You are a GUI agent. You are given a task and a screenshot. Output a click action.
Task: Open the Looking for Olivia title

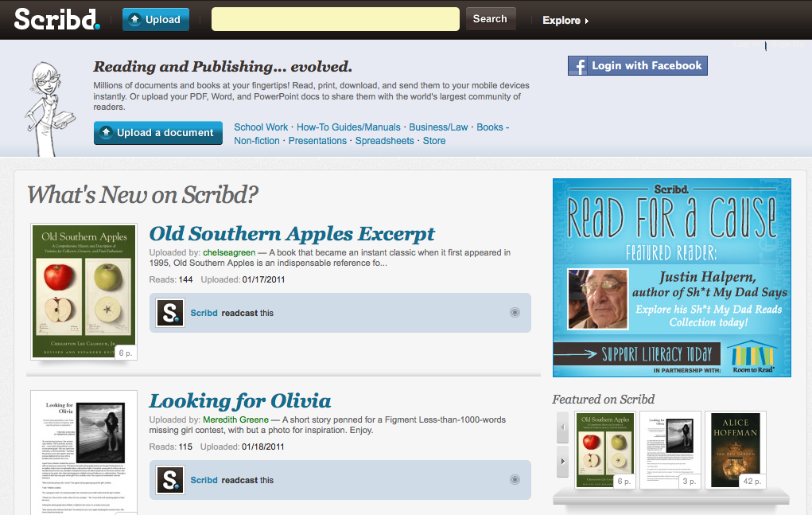240,401
